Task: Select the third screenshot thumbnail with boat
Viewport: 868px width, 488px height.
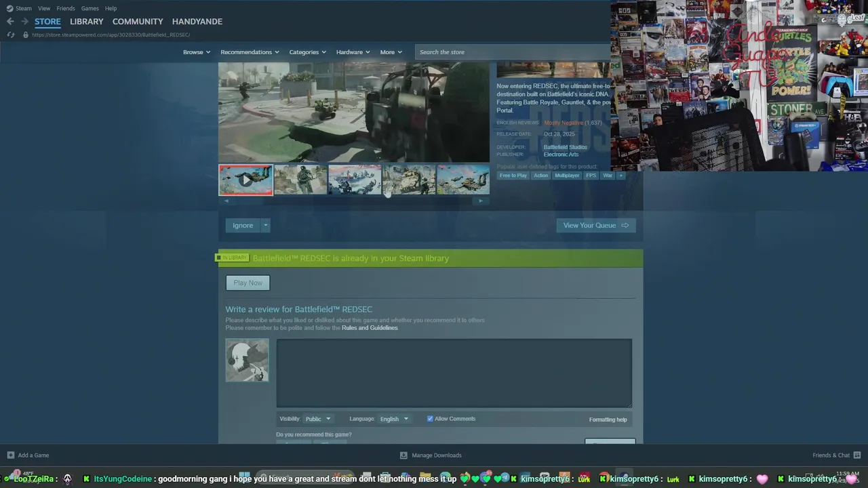Action: [x=355, y=180]
